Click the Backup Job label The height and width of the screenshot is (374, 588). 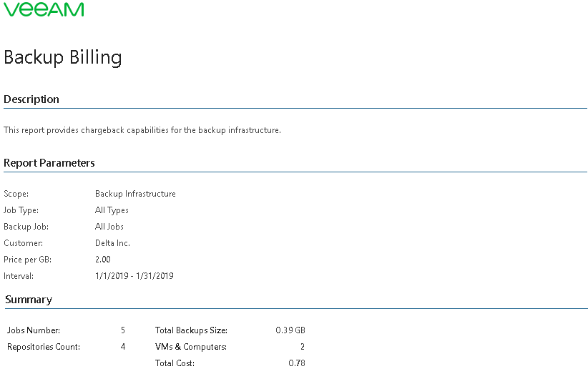[26, 227]
